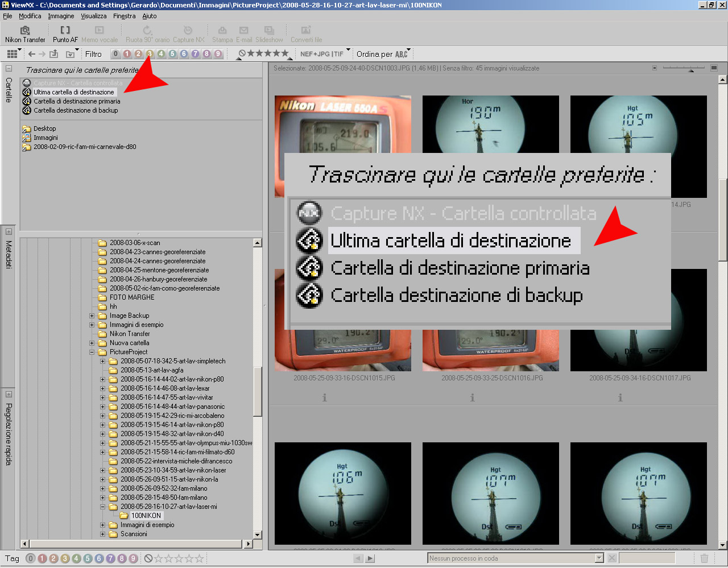Go back with the left arrow

32,54
